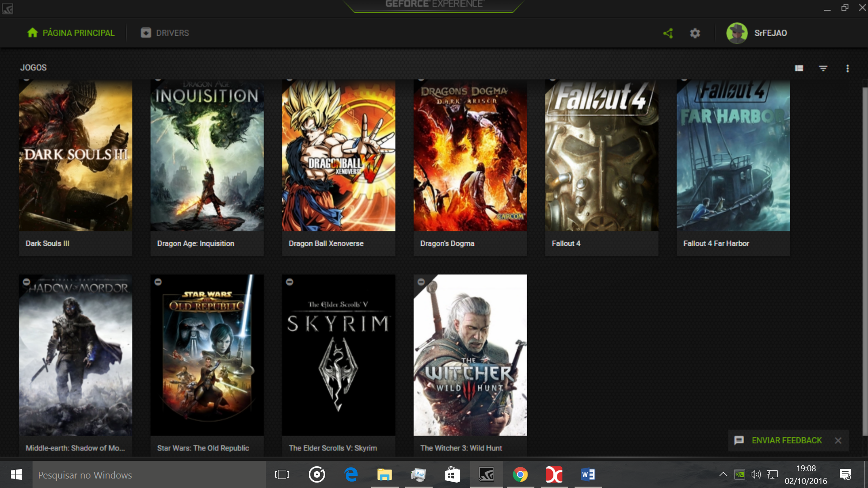Open the monitor graph app in taskbar
The width and height of the screenshot is (868, 488).
pos(419,474)
